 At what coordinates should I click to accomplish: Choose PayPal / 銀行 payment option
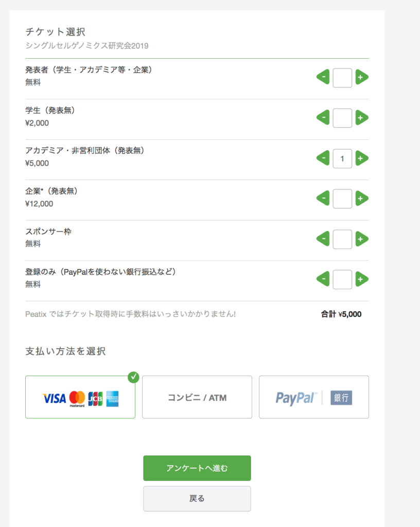(314, 397)
